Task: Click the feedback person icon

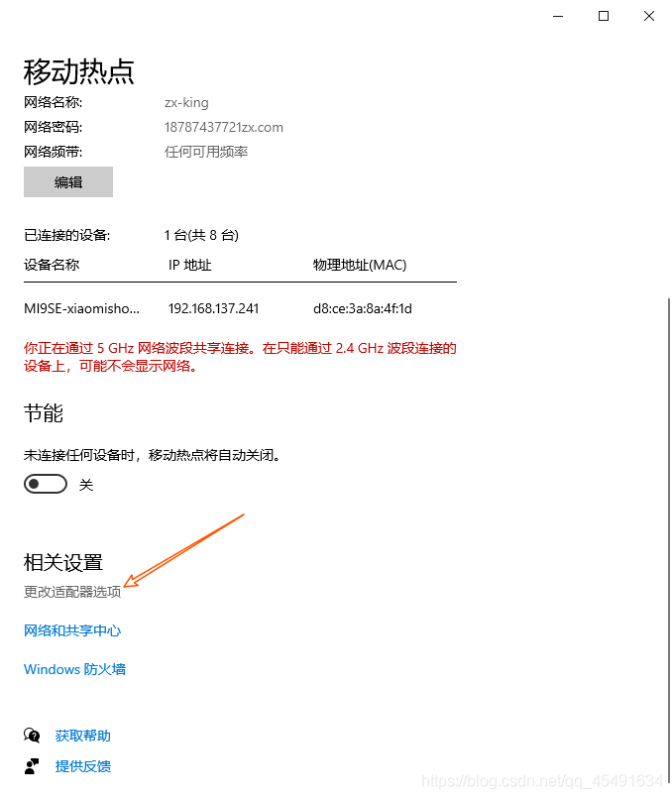Action: [x=32, y=766]
